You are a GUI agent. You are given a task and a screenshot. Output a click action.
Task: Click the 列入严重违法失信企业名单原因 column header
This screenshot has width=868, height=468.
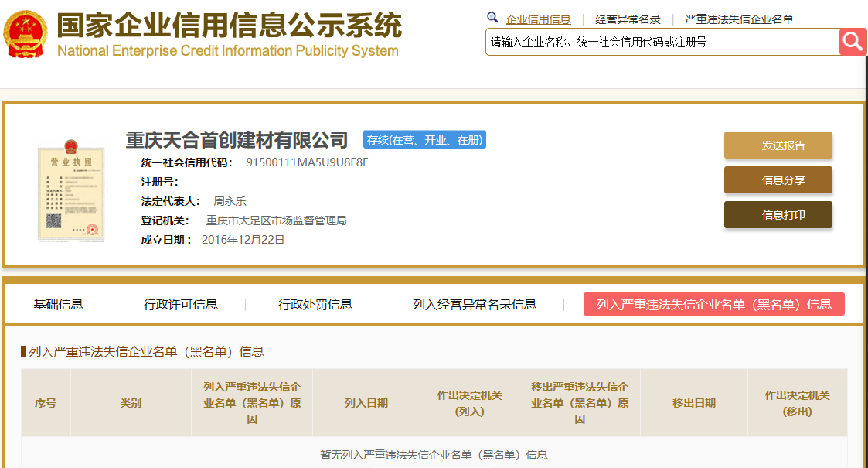click(x=252, y=403)
